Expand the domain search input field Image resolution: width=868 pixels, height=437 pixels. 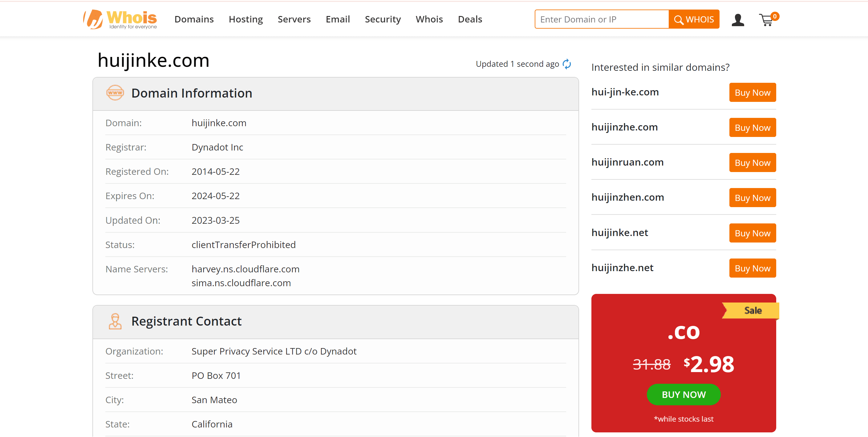(x=602, y=19)
